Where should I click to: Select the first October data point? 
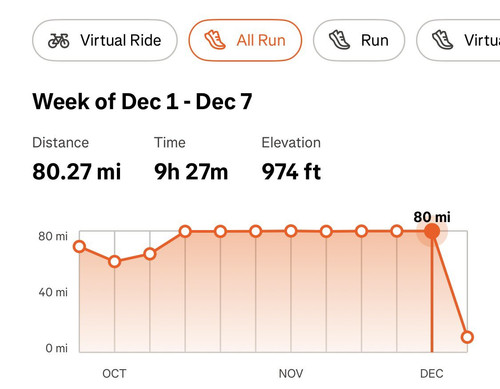[79, 247]
